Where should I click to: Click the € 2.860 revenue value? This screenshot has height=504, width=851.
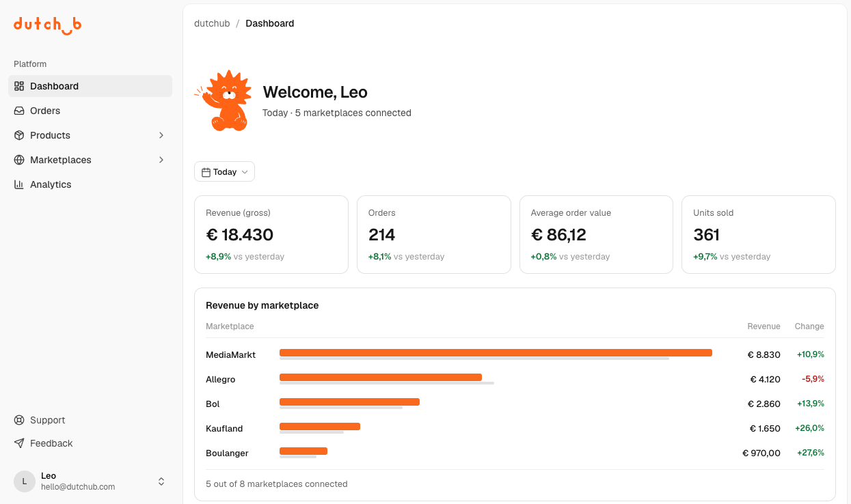tap(764, 404)
